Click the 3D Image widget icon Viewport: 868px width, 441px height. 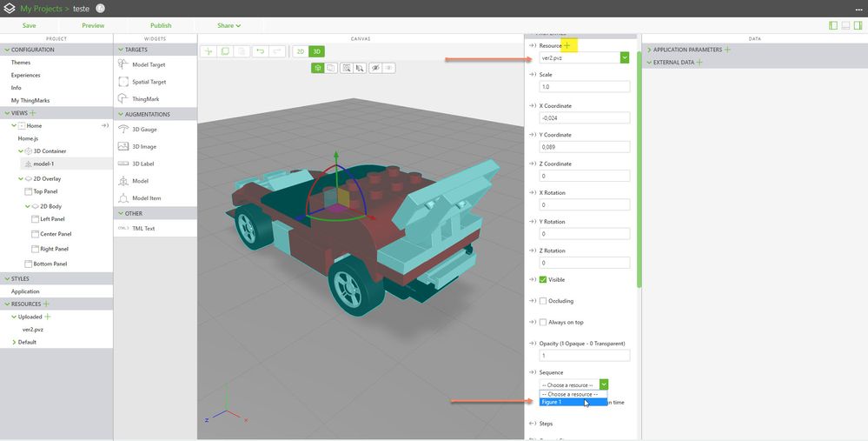123,147
